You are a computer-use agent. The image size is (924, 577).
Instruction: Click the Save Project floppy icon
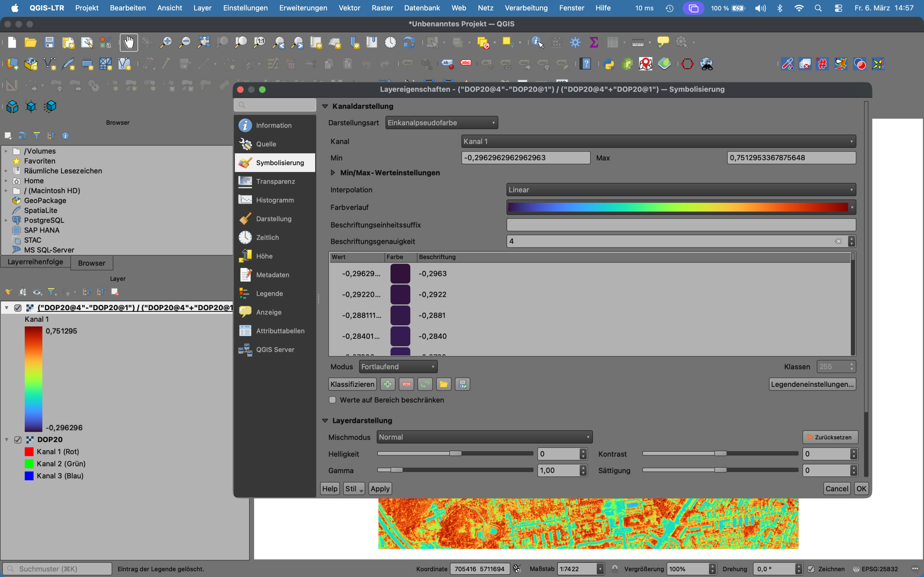click(49, 42)
